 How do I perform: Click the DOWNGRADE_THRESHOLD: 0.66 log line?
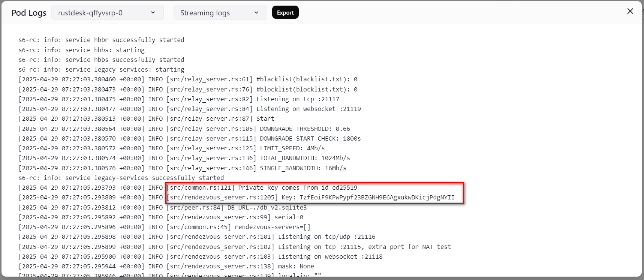305,129
